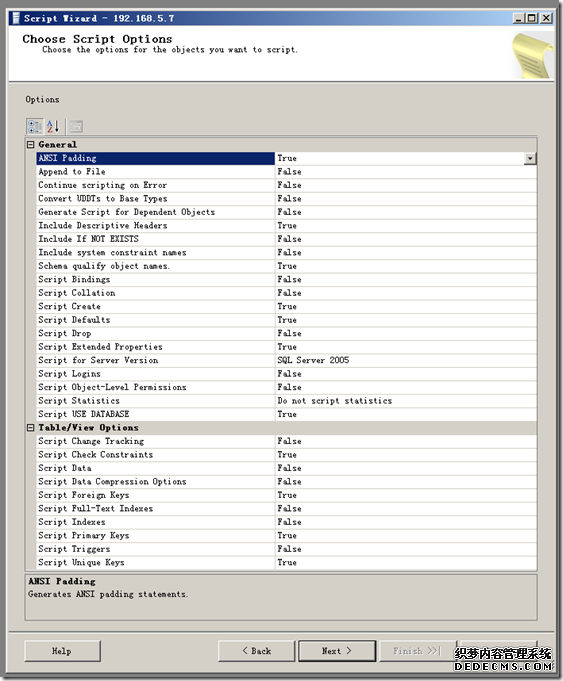The width and height of the screenshot is (563, 681).
Task: Collapse the Table/View Options category
Action: pos(30,428)
